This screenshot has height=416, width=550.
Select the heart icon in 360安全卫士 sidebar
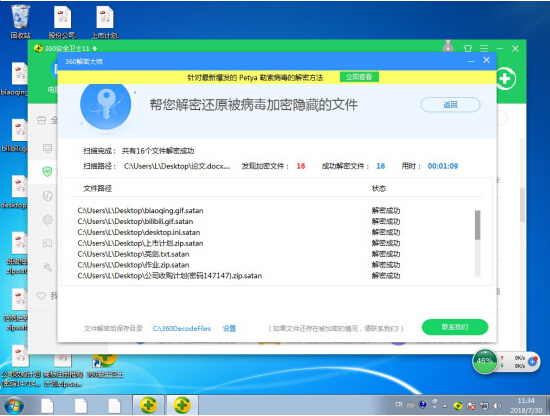click(41, 296)
